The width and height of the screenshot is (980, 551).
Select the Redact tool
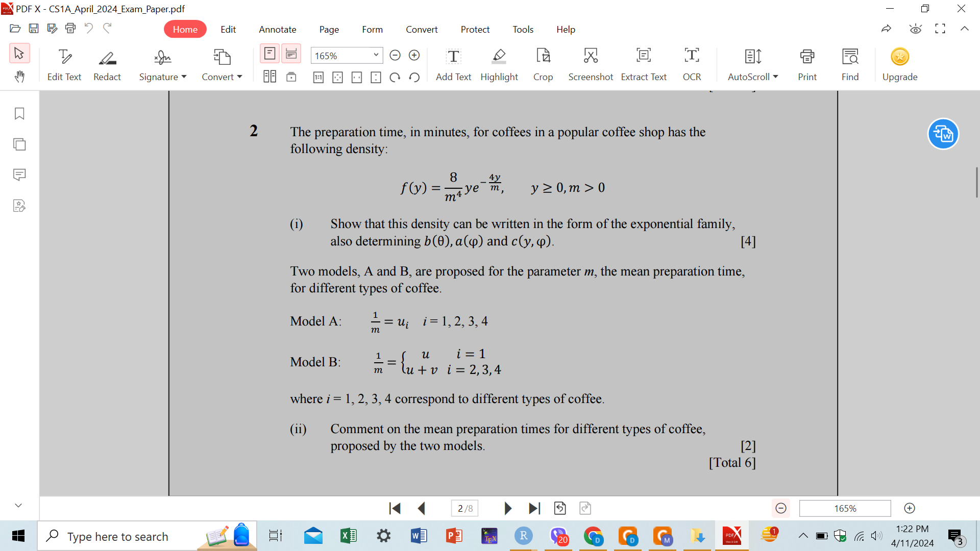[x=107, y=64]
